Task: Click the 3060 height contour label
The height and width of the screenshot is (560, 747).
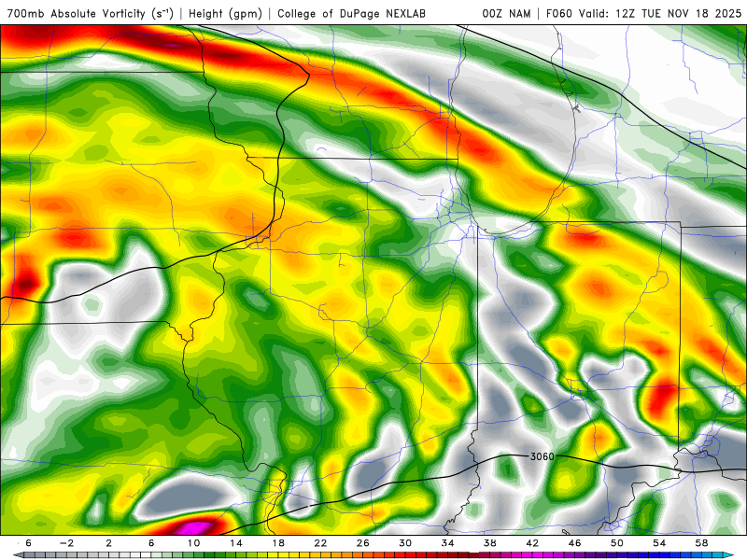Action: (543, 456)
